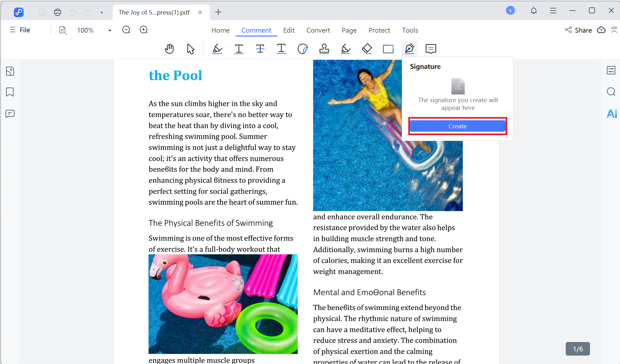The height and width of the screenshot is (364, 620).
Task: Select the eraser tool
Action: (x=367, y=49)
